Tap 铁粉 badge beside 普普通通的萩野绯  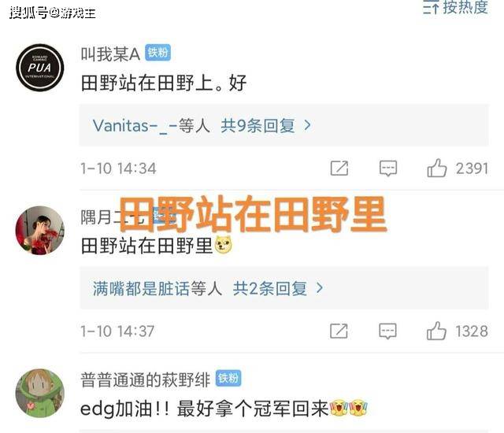(x=228, y=379)
